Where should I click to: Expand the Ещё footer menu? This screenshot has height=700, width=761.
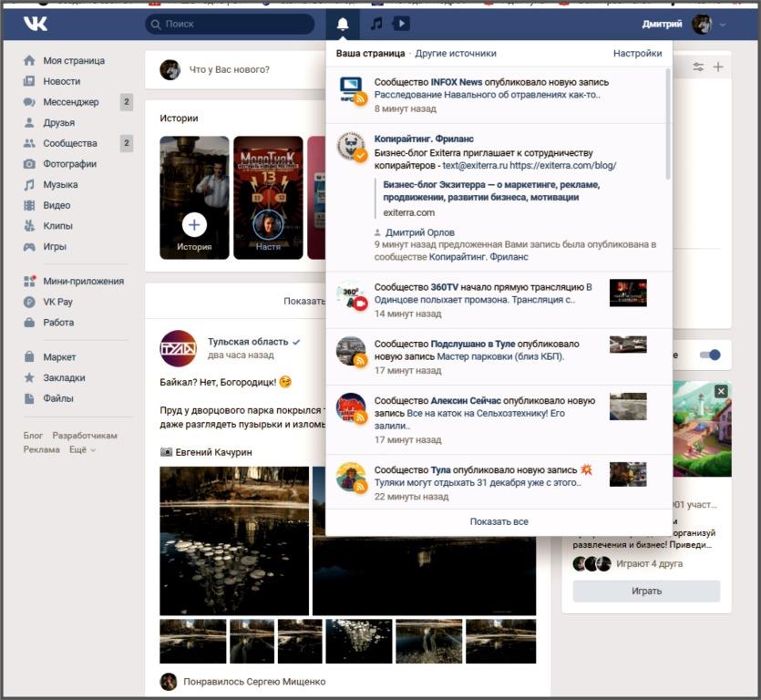[82, 449]
